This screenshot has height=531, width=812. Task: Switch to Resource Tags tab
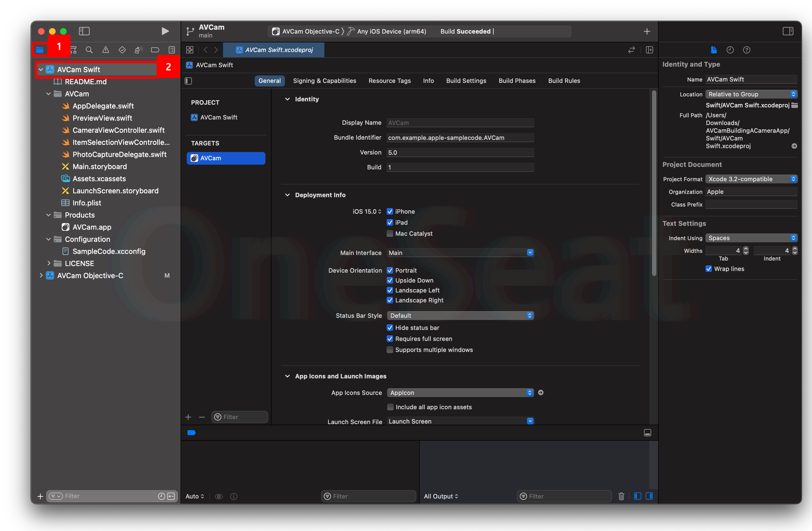[x=390, y=81]
